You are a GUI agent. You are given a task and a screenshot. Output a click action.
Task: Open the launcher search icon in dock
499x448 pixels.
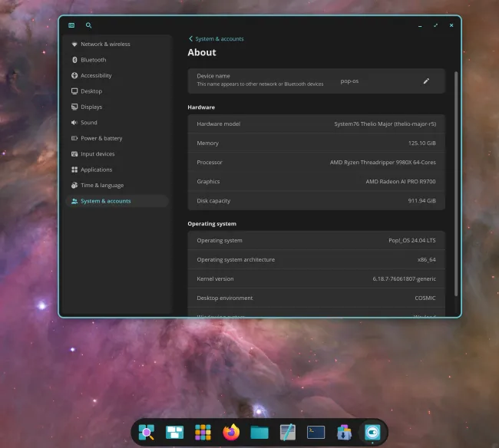pyautogui.click(x=147, y=433)
